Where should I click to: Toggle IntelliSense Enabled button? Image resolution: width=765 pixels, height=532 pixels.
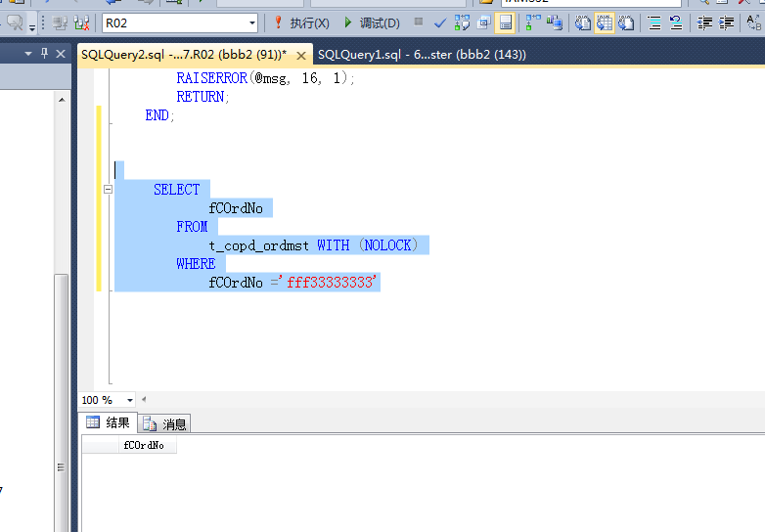point(505,22)
